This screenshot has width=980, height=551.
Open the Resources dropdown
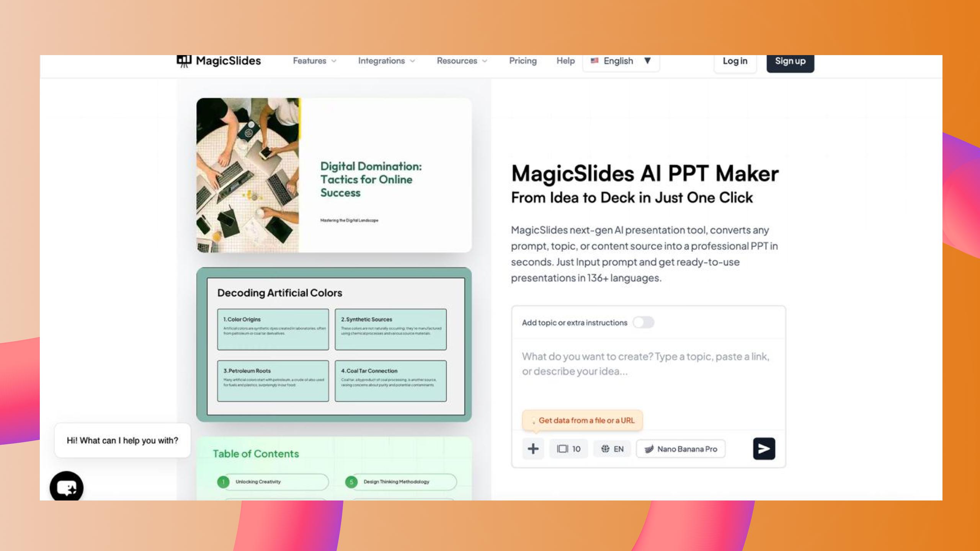[x=462, y=61]
